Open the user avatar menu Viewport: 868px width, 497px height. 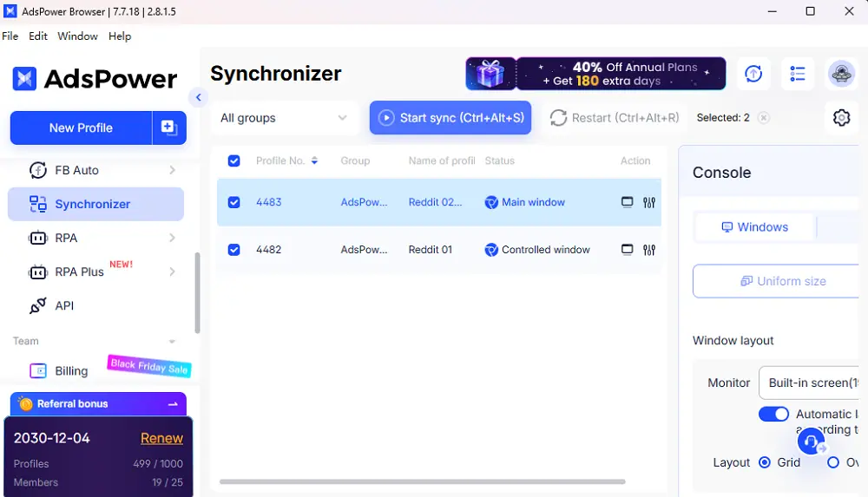pyautogui.click(x=841, y=74)
